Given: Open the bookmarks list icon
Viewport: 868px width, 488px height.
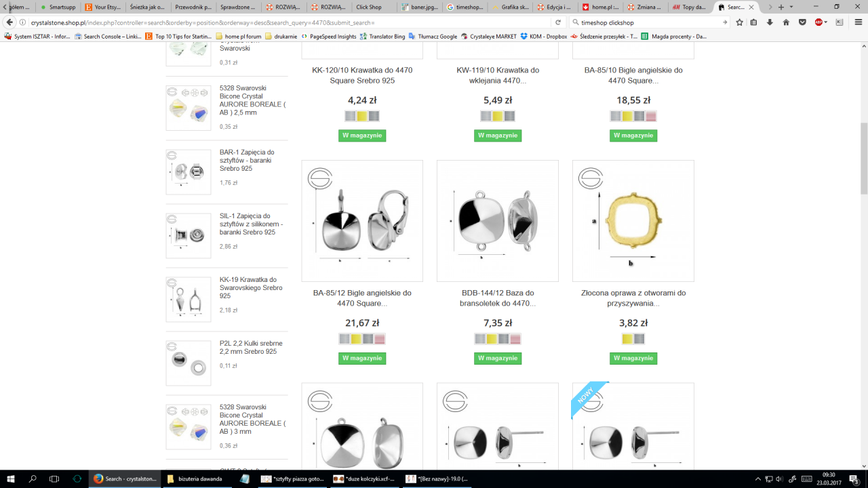Looking at the screenshot, I should [753, 22].
